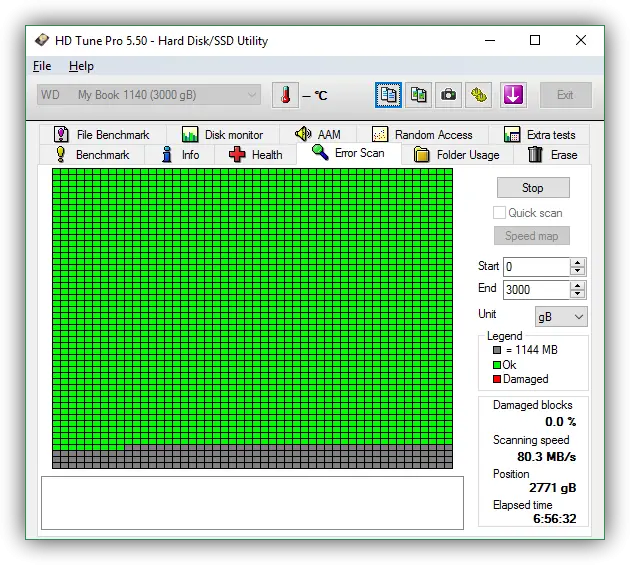Close the HD Tune Pro window
Viewport: 630px width, 565px height.
[x=581, y=40]
